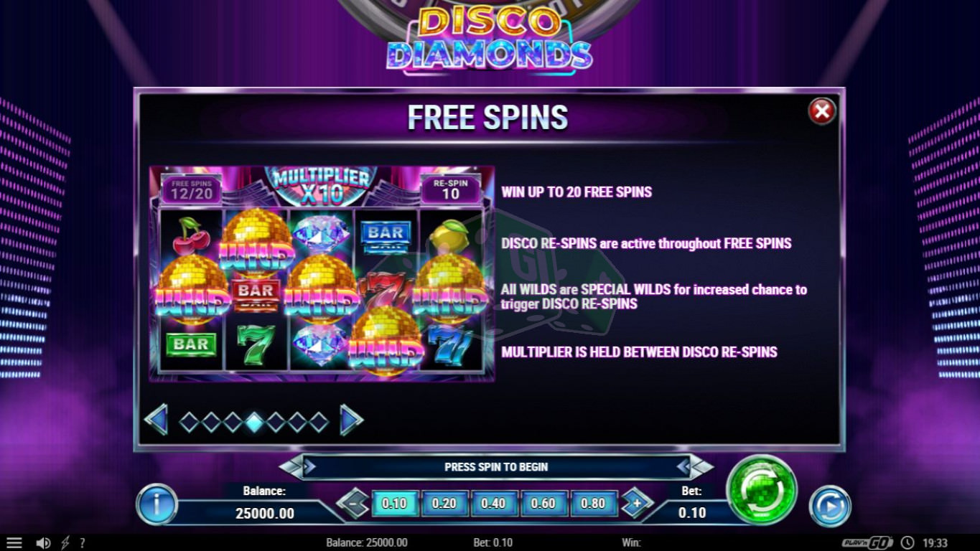The width and height of the screenshot is (980, 551).
Task: Pick the 0.60 bet option
Action: pyautogui.click(x=543, y=504)
